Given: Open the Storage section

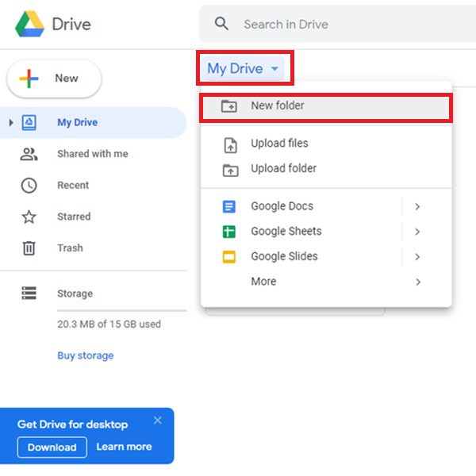Looking at the screenshot, I should point(75,294).
